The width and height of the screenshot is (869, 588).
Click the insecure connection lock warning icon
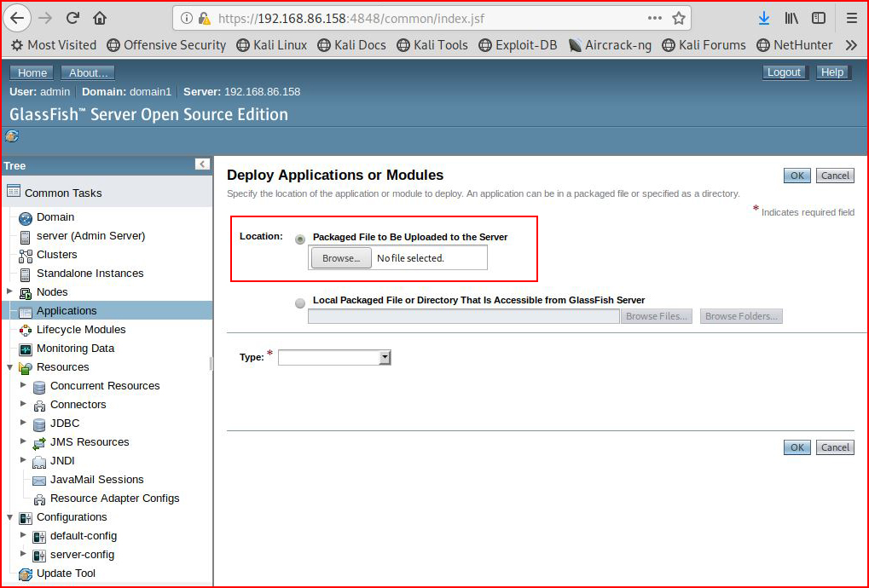(205, 19)
